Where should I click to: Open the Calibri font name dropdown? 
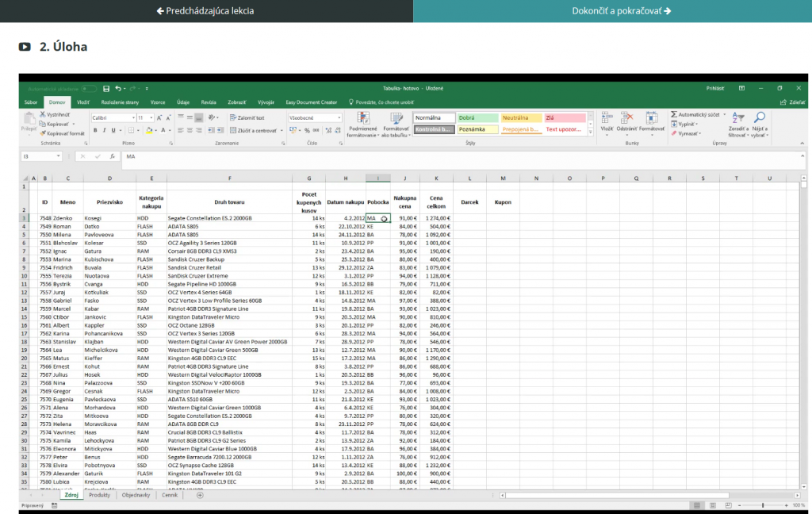(x=133, y=118)
